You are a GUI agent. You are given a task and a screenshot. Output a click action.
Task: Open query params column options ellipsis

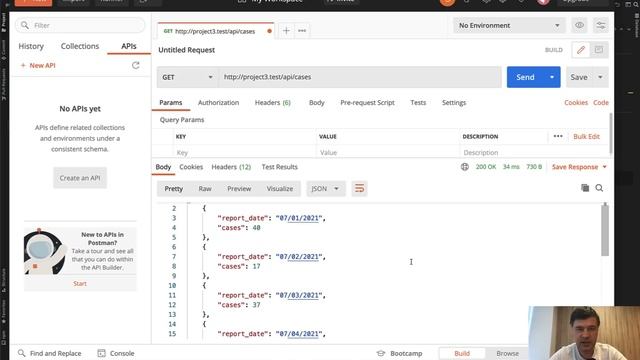558,136
